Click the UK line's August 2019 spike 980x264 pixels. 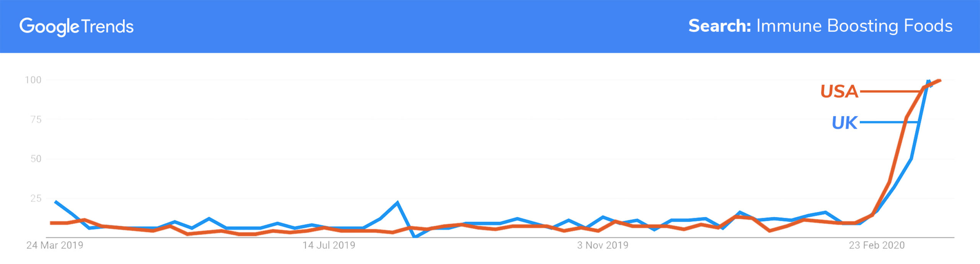[397, 202]
